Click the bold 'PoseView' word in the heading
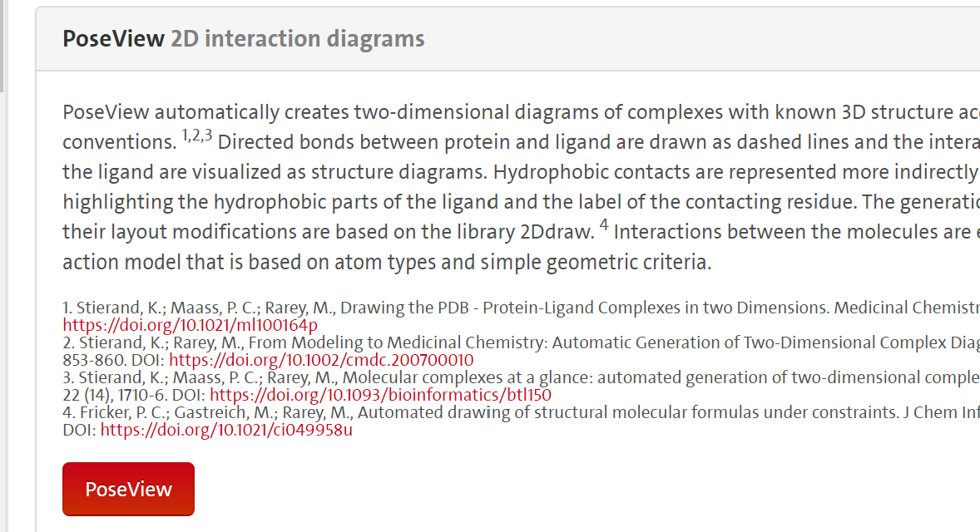 point(113,39)
